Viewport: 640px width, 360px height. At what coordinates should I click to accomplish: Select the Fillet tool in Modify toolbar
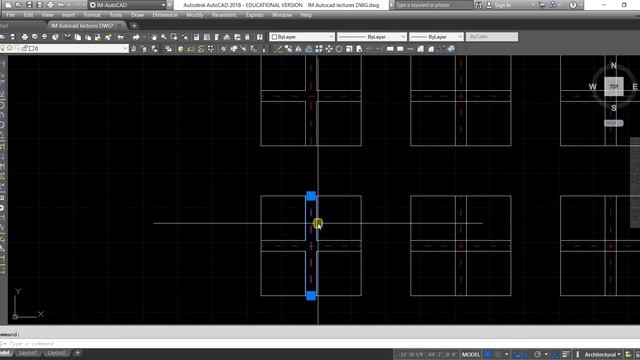(431, 49)
